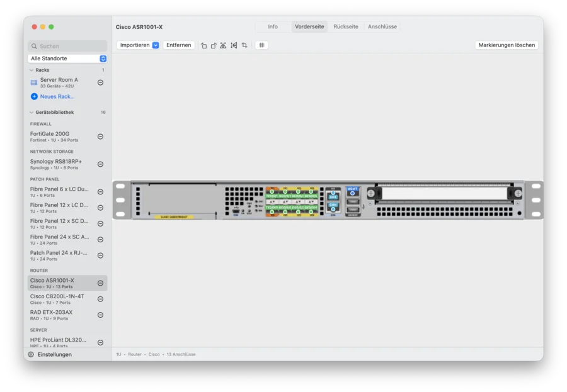This screenshot has width=567, height=392.
Task: Click the gear icon for Einstellungen
Action: tap(31, 354)
